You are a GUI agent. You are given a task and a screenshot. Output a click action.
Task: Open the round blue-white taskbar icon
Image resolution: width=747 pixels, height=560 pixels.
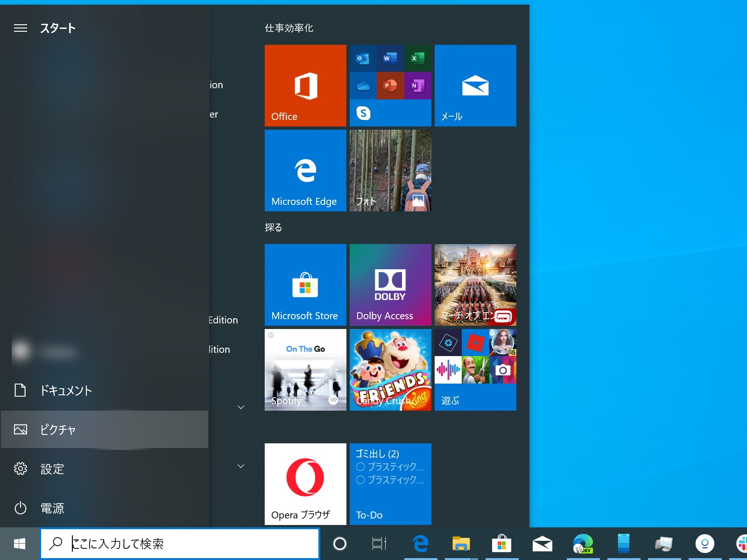click(x=705, y=544)
